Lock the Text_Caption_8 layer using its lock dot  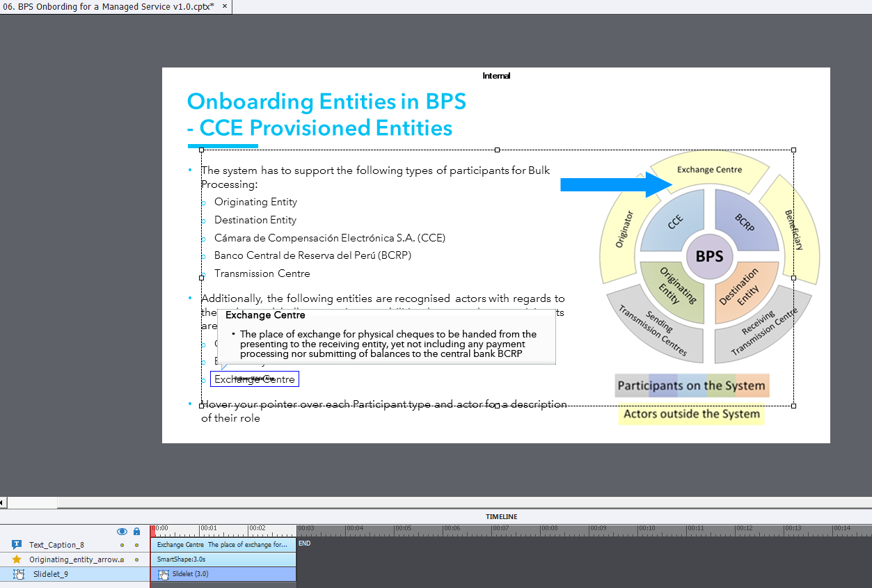(136, 545)
